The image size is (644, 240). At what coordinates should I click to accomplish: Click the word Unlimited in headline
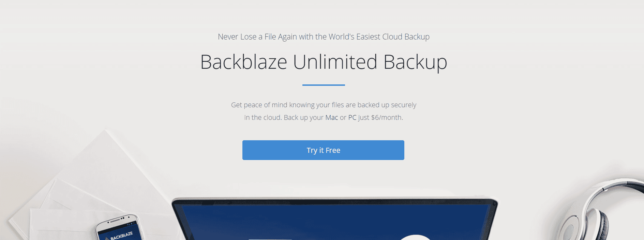click(x=335, y=62)
